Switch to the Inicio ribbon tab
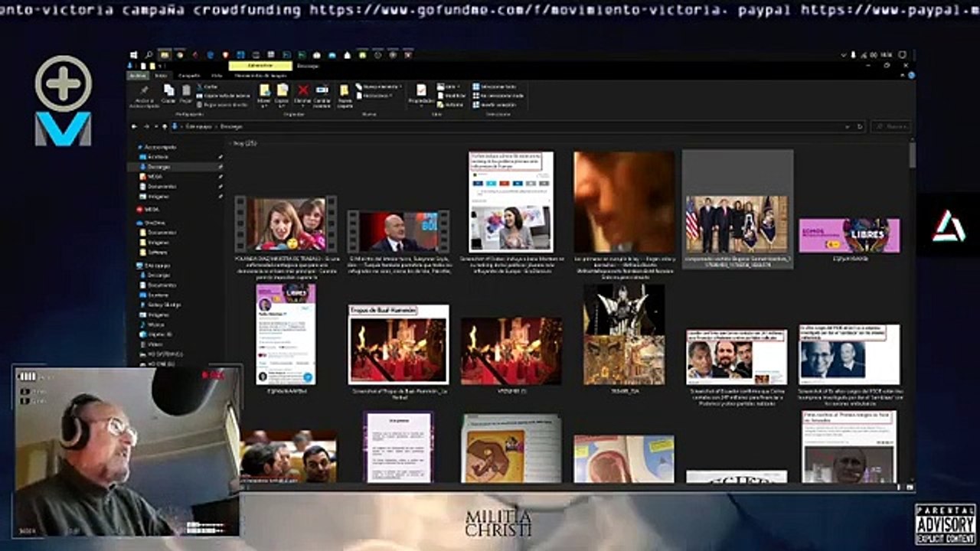980x551 pixels. tap(162, 76)
